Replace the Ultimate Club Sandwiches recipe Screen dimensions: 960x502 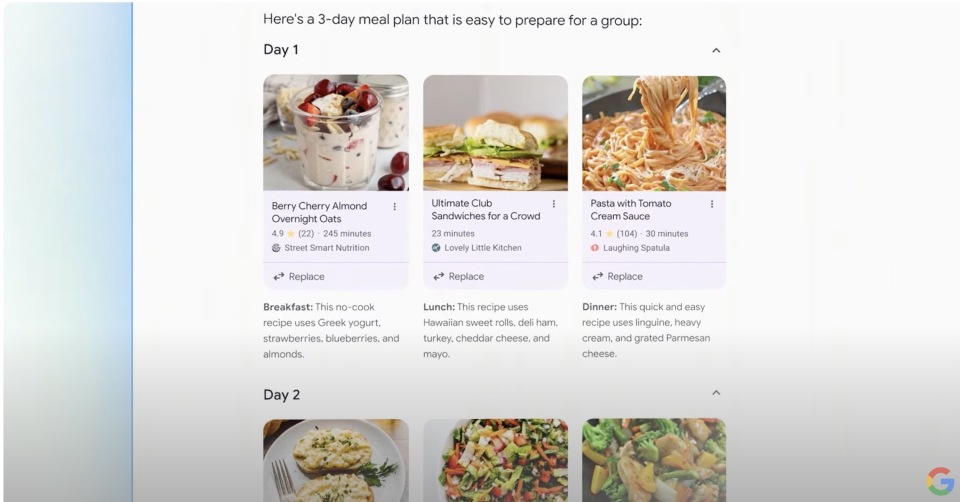coord(458,277)
